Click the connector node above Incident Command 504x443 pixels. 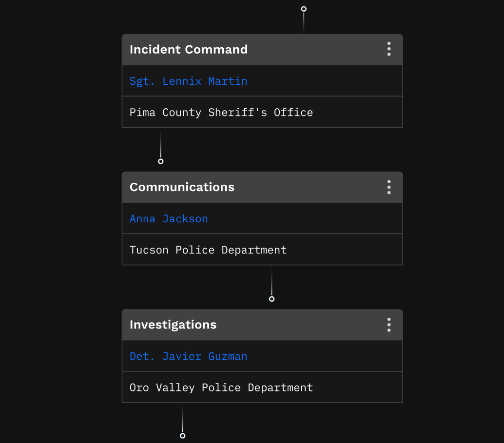[304, 9]
